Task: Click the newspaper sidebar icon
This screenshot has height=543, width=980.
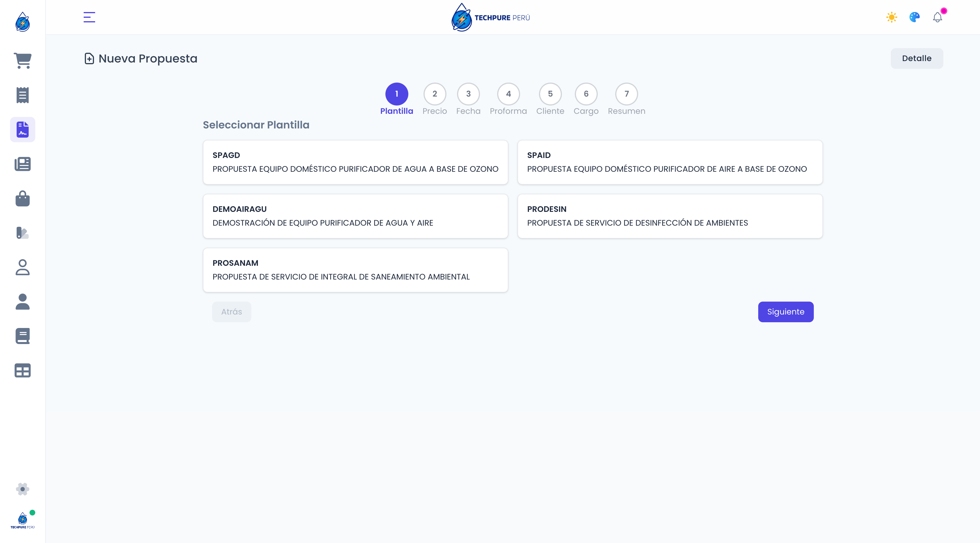Action: pos(22,164)
